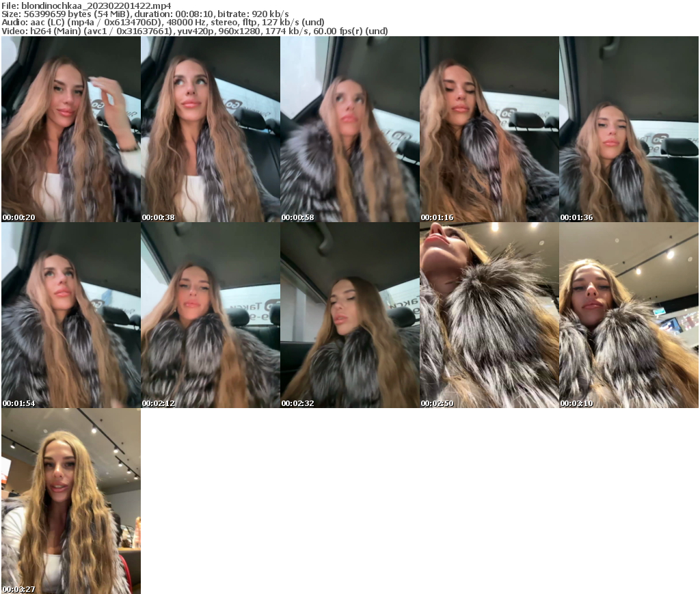Open the frame labeled 00:00:38

point(209,130)
